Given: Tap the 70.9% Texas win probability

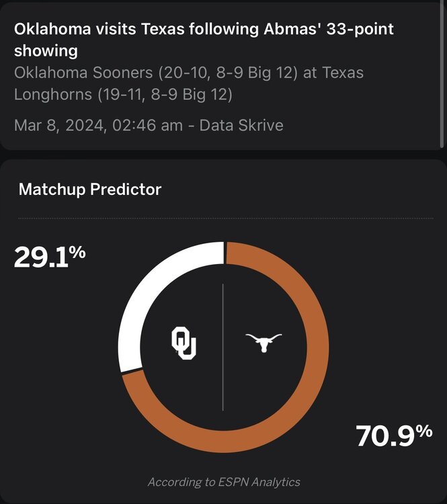Looking at the screenshot, I should click(x=394, y=436).
